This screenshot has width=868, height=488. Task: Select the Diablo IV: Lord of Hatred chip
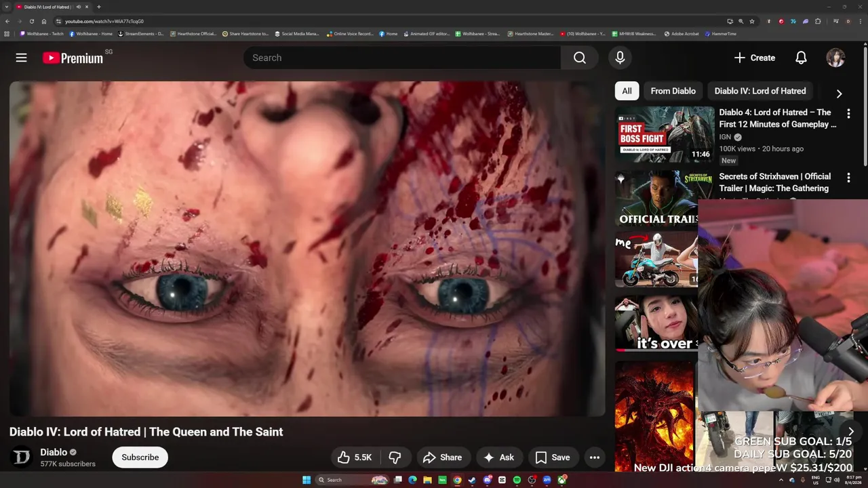coord(760,91)
